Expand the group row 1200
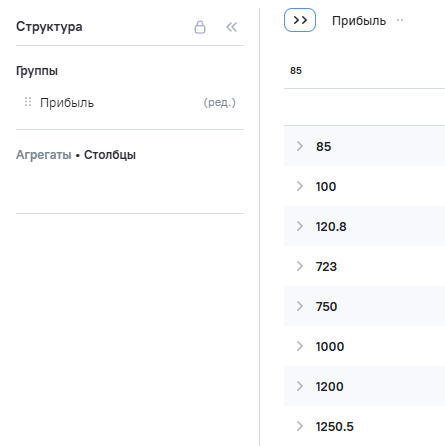Viewport: 445px width, 446px height. click(300, 386)
